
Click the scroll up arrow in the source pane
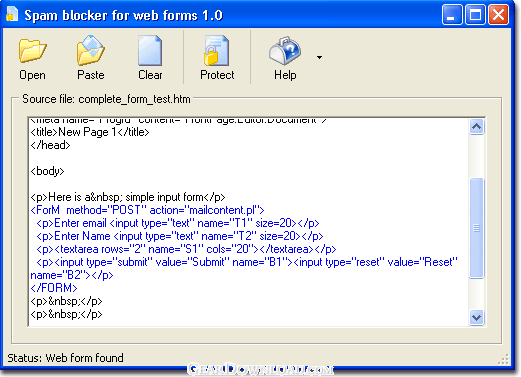tap(476, 127)
